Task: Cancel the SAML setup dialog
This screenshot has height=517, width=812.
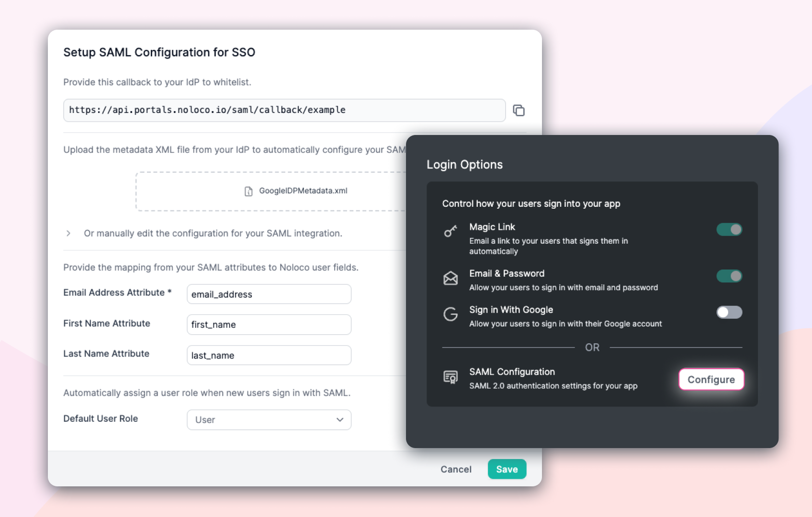Action: click(x=456, y=469)
